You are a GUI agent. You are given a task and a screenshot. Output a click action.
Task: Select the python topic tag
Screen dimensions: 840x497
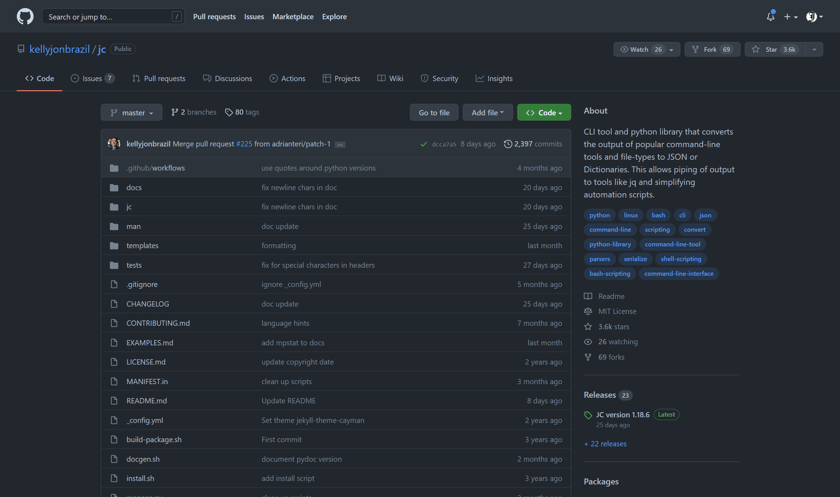pos(599,215)
